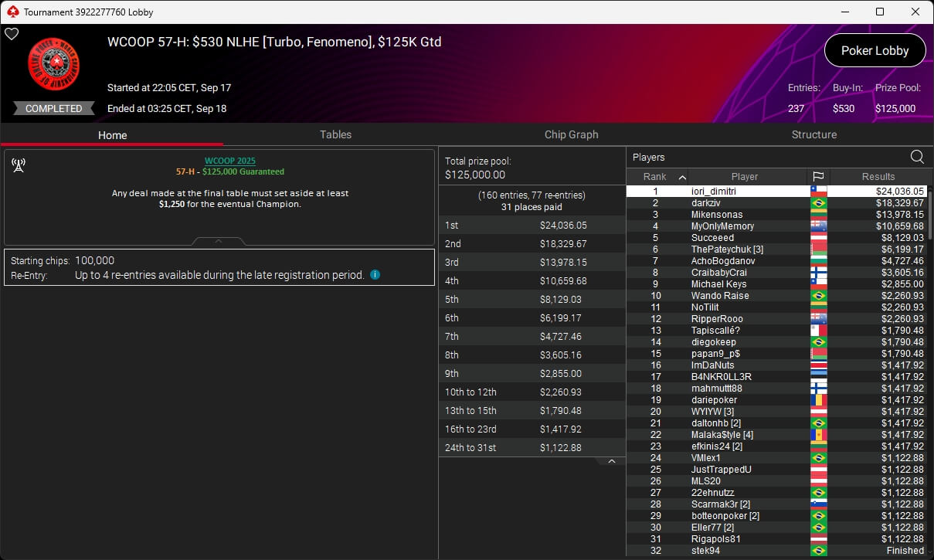Click the PokerStars icon in title bar

12,12
